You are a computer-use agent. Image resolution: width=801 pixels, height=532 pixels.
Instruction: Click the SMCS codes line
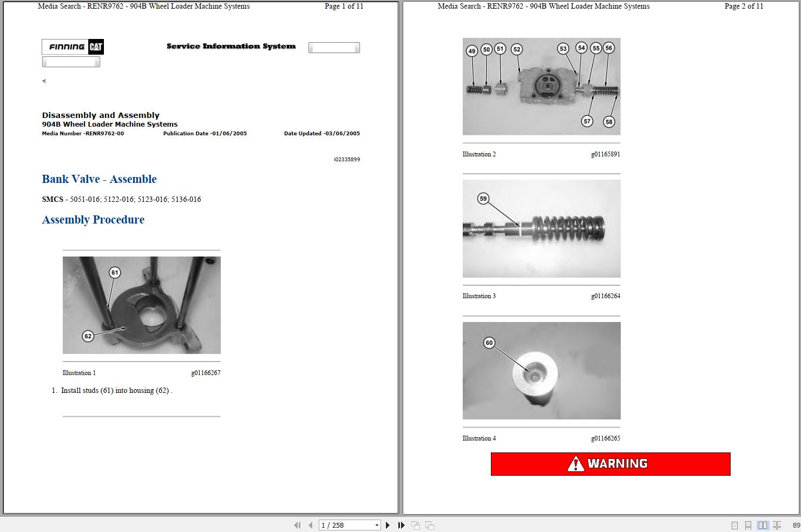coord(122,199)
